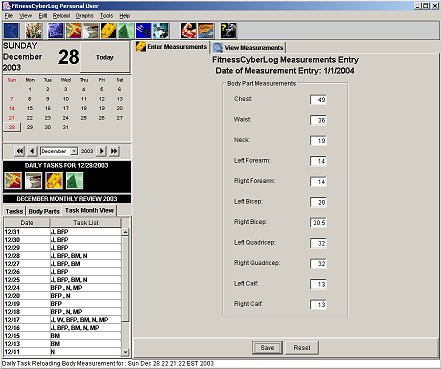Viewport: 441px width, 369px height.
Task: Click the Today button
Action: (x=105, y=57)
